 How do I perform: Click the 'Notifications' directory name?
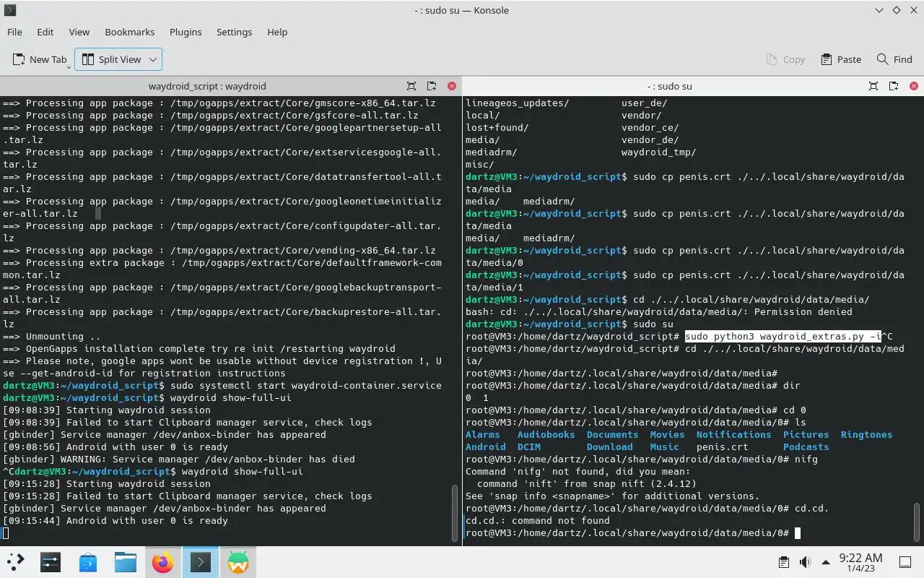[733, 434]
